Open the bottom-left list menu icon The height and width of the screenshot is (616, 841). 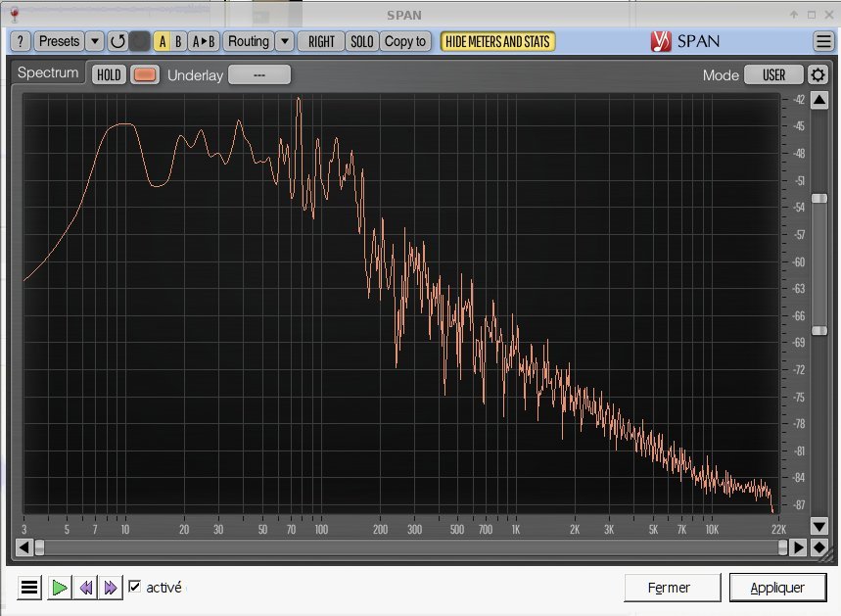[29, 588]
